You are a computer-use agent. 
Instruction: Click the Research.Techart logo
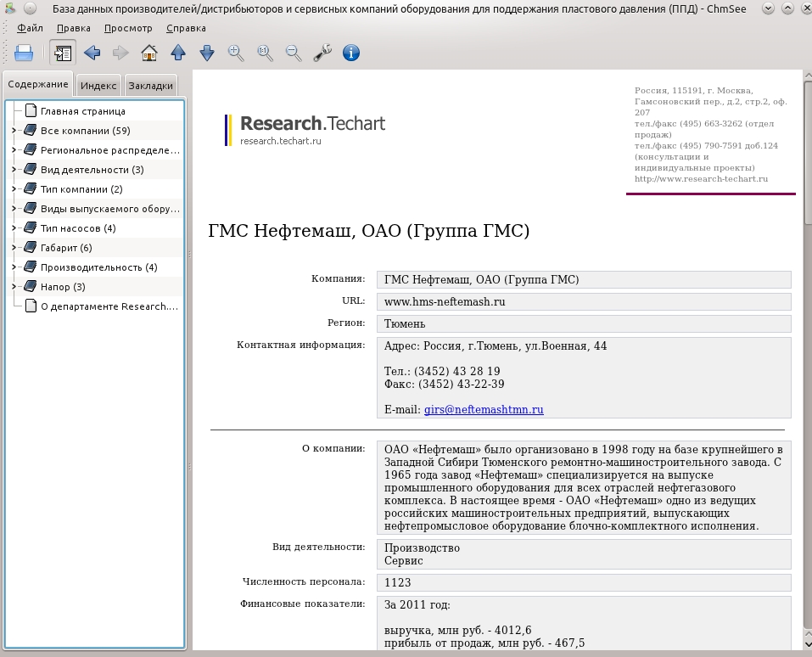pyautogui.click(x=305, y=130)
